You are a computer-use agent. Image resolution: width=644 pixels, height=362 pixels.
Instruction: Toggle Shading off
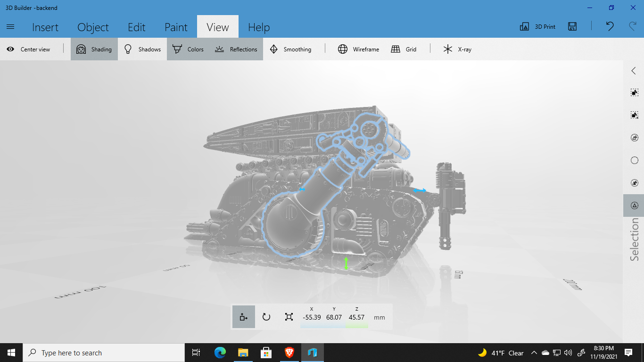pos(94,49)
